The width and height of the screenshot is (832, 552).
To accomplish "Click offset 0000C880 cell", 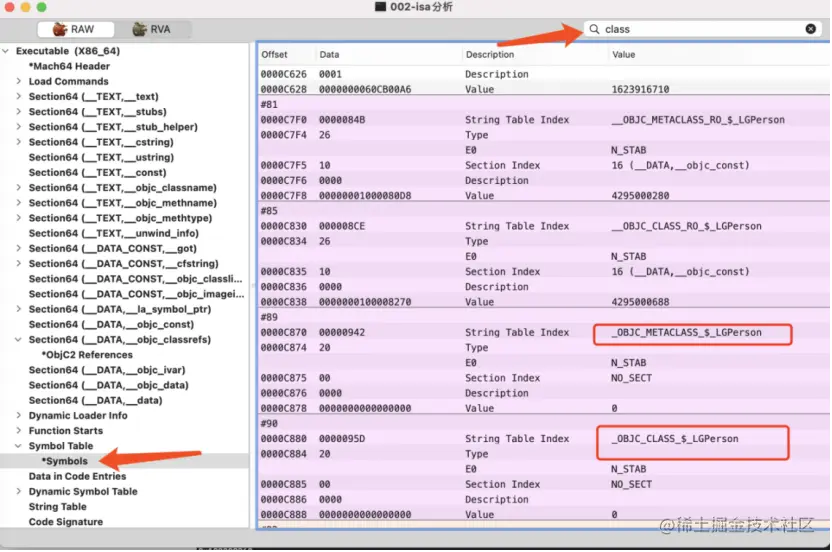I will click(x=283, y=439).
